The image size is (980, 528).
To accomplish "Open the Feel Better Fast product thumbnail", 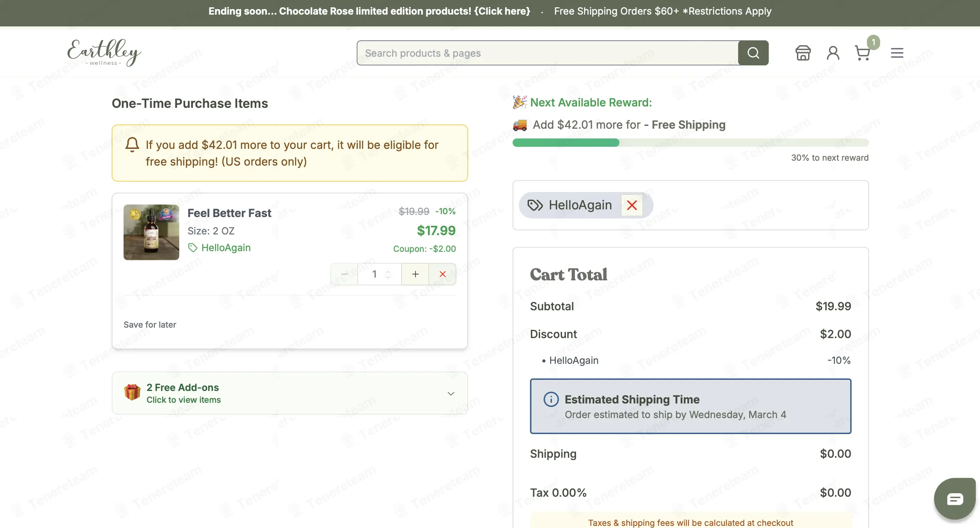I will point(151,232).
